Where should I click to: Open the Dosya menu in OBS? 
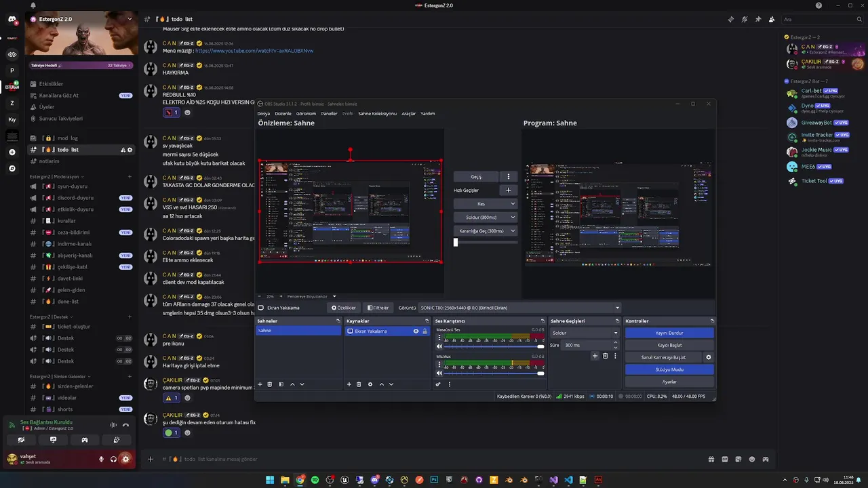click(x=263, y=114)
